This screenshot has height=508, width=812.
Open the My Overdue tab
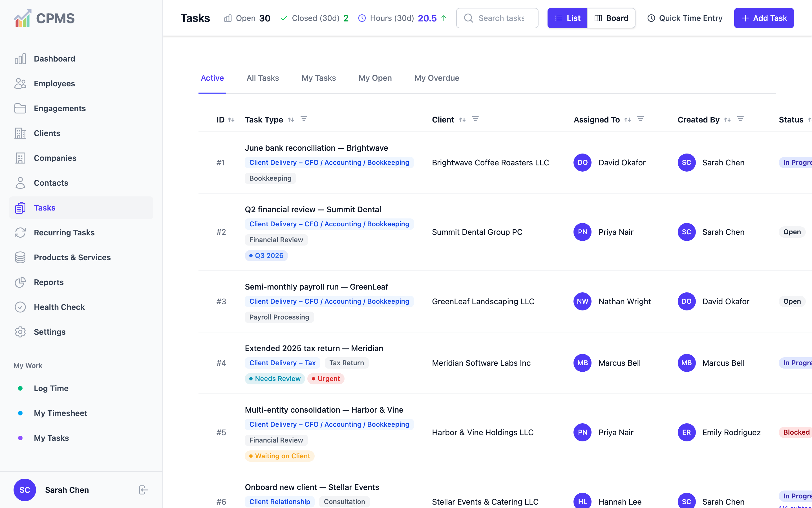[437, 78]
